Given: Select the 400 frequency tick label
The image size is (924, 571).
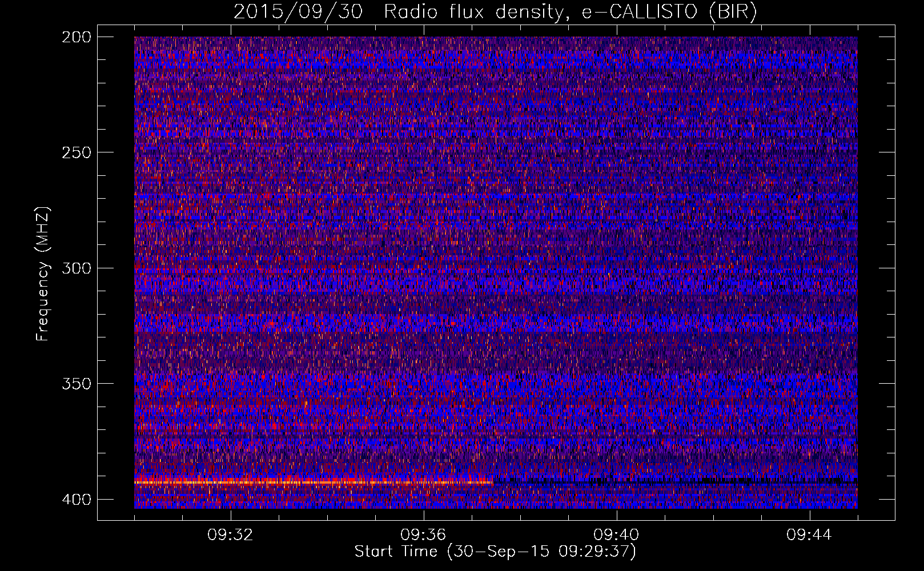Looking at the screenshot, I should tap(76, 499).
